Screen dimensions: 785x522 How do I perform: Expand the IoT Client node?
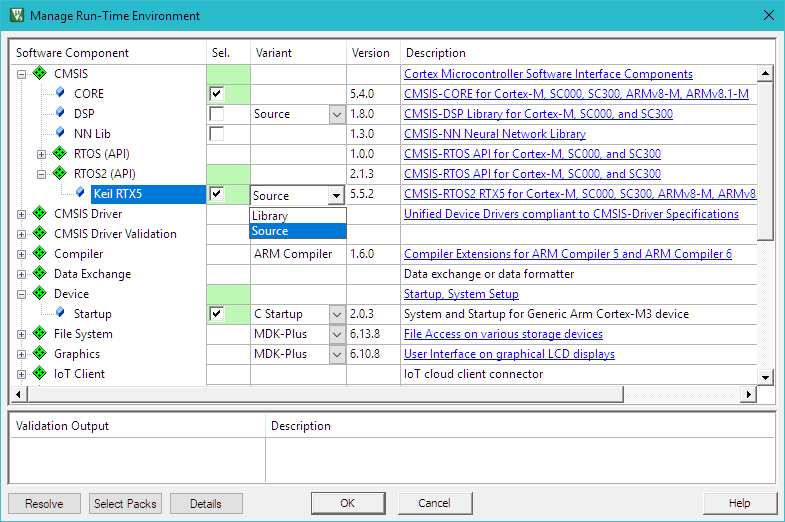click(x=21, y=374)
